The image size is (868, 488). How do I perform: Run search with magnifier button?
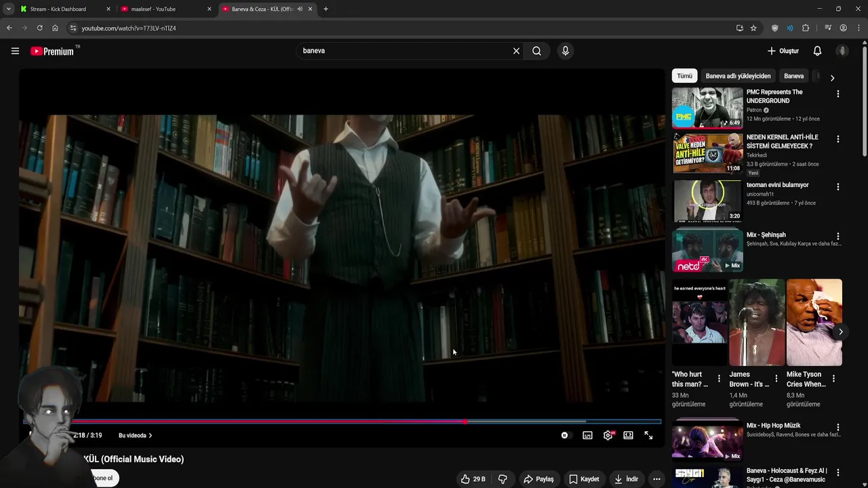pos(536,51)
